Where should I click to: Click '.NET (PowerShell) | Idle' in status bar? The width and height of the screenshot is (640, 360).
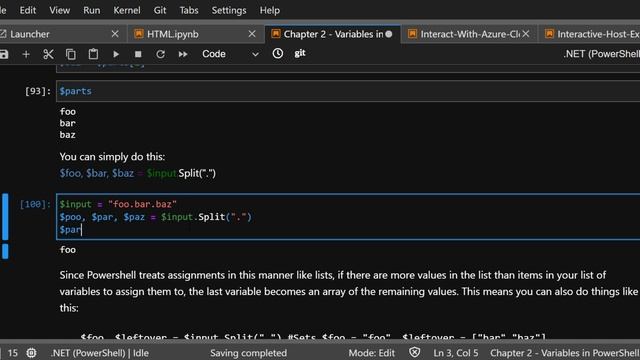coord(100,353)
